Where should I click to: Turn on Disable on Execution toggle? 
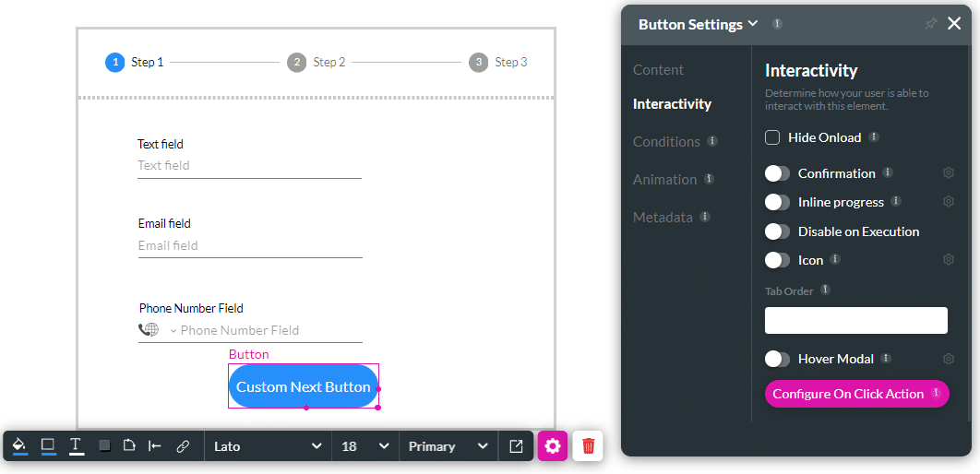click(x=778, y=231)
